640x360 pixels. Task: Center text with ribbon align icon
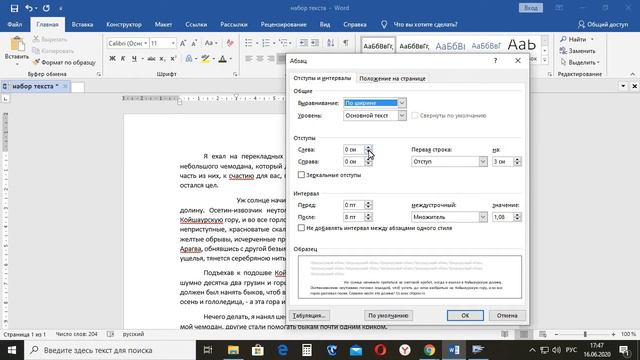click(x=260, y=59)
